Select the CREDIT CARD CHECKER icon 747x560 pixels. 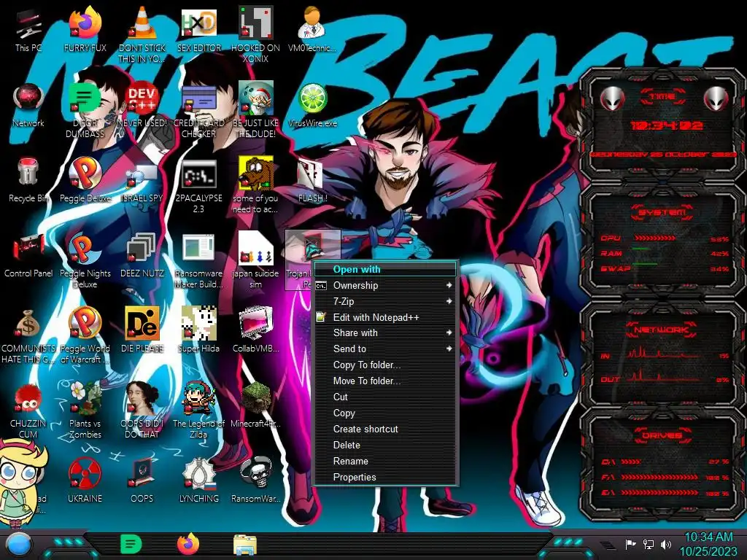click(198, 111)
